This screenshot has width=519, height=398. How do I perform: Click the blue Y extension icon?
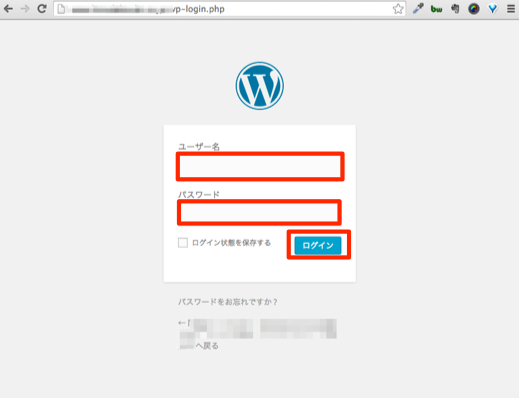(x=493, y=9)
